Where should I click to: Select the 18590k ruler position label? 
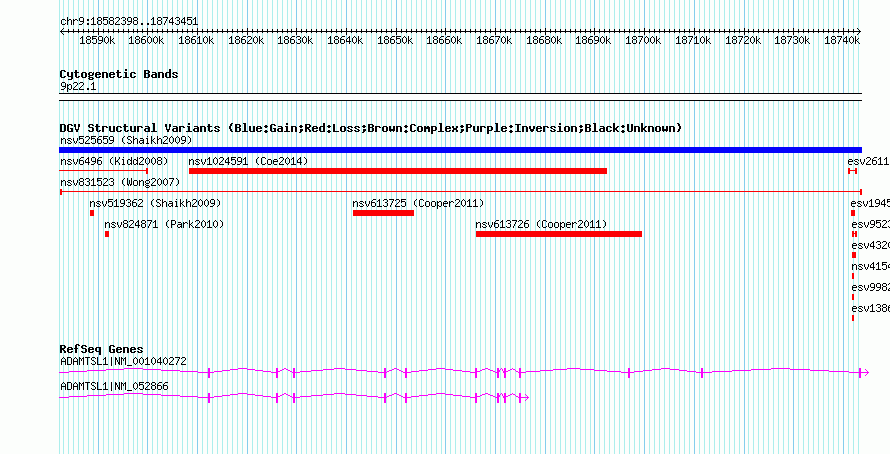[x=98, y=41]
